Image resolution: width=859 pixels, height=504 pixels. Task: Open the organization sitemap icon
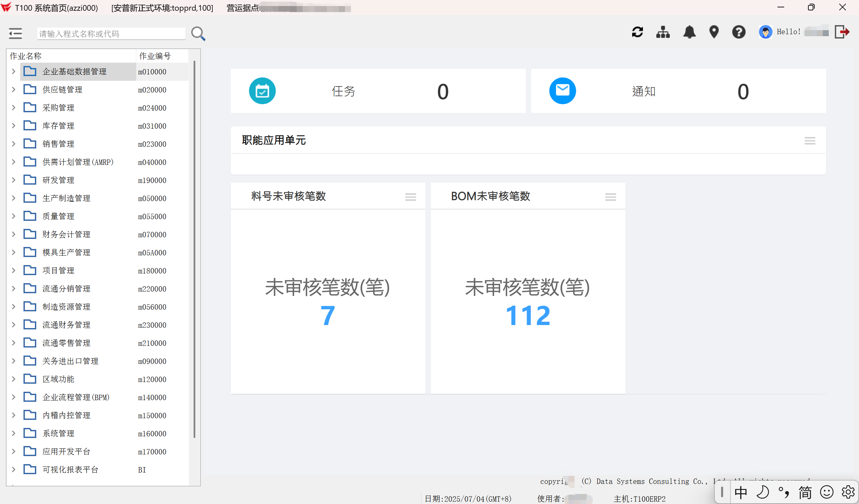pyautogui.click(x=662, y=32)
